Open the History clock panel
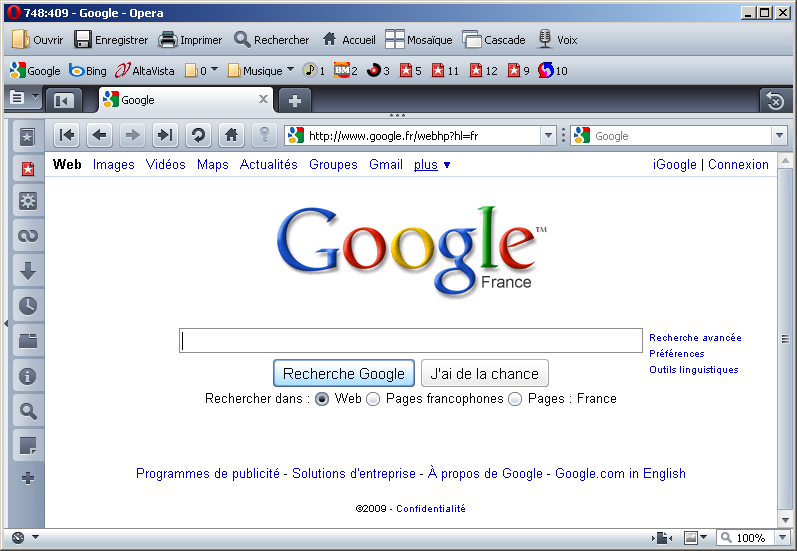 (x=27, y=305)
